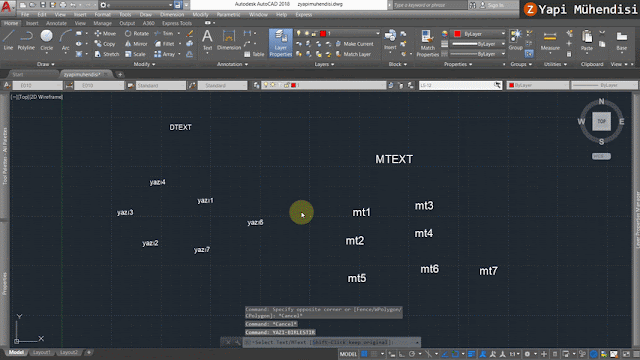
Task: Click the Move command
Action: click(x=105, y=33)
